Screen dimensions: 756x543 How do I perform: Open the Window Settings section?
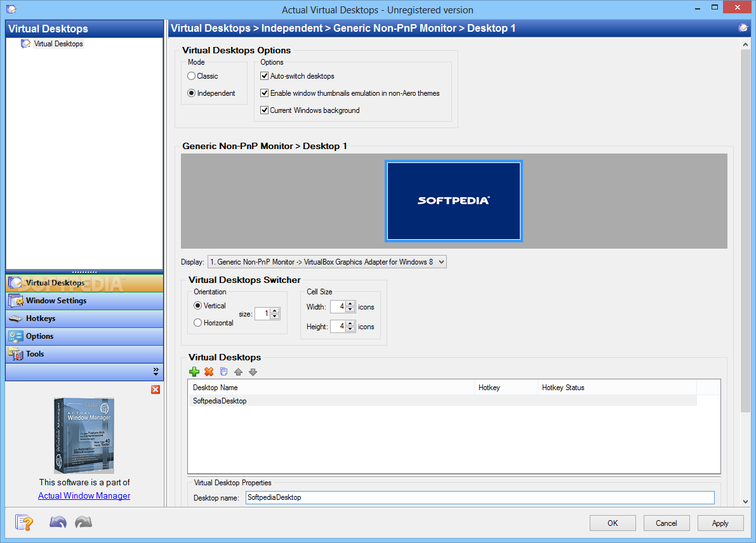[x=84, y=301]
